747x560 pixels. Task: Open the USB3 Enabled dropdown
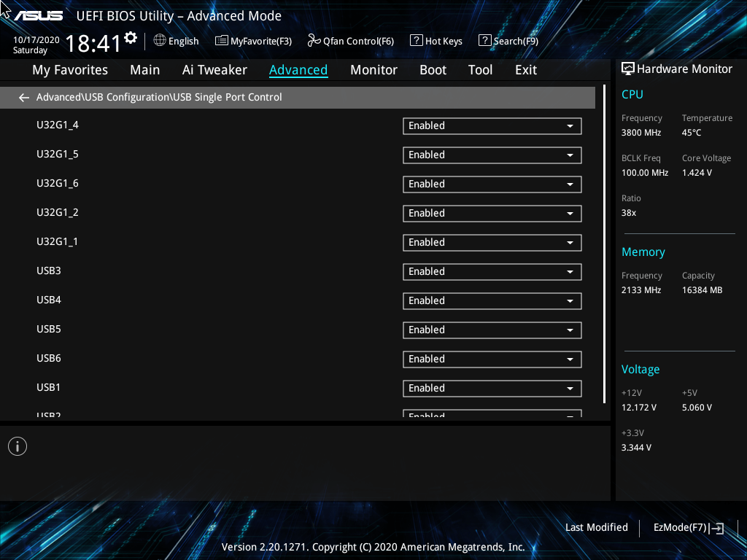pos(492,272)
